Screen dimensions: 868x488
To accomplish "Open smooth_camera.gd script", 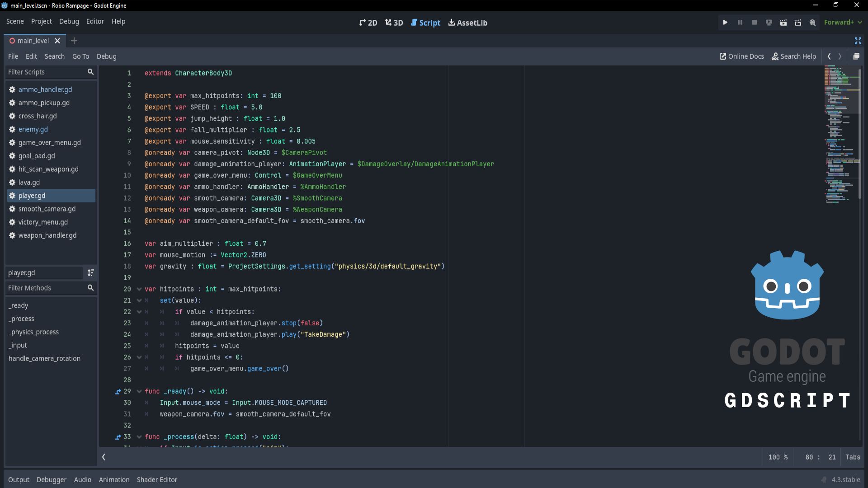I will pyautogui.click(x=51, y=209).
